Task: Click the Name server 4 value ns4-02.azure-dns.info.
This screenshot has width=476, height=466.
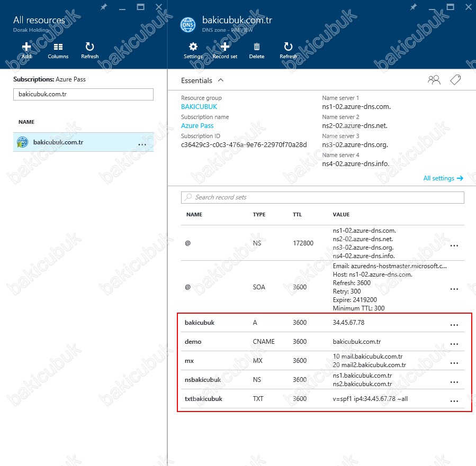Action: [355, 164]
